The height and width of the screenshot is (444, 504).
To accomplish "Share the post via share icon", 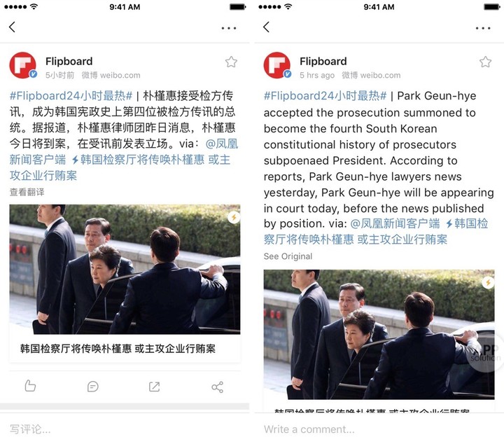I will (218, 387).
